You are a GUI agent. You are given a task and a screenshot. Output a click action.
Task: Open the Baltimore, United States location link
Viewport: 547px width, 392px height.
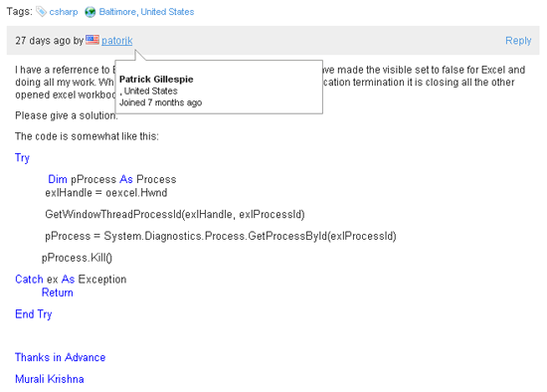(146, 12)
